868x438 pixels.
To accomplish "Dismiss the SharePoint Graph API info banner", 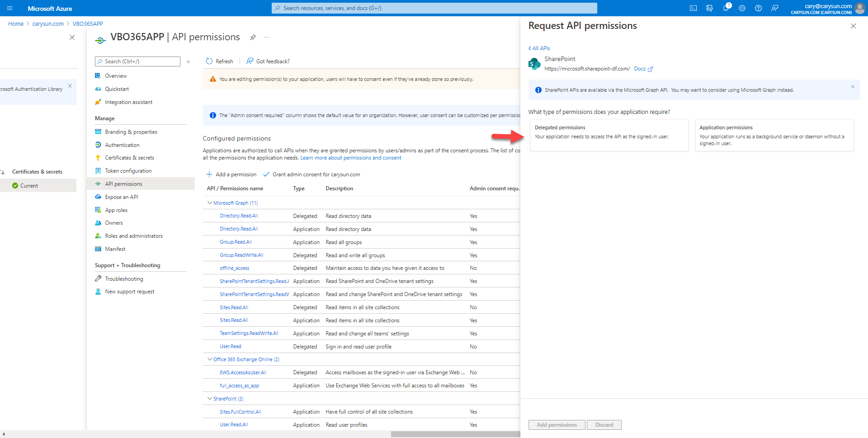I will coord(853,87).
